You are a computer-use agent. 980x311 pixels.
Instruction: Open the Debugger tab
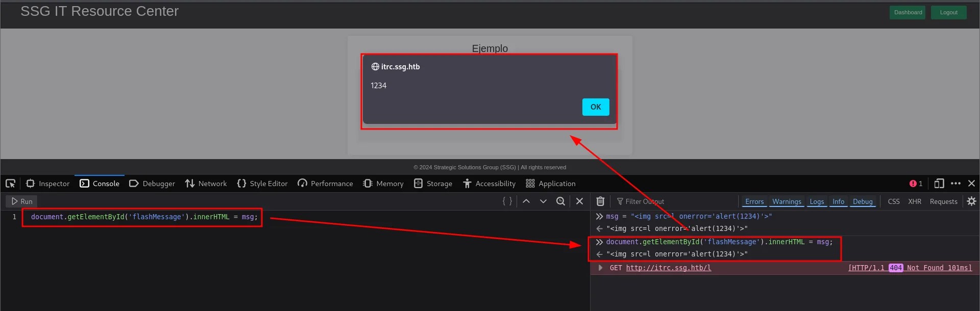[152, 184]
